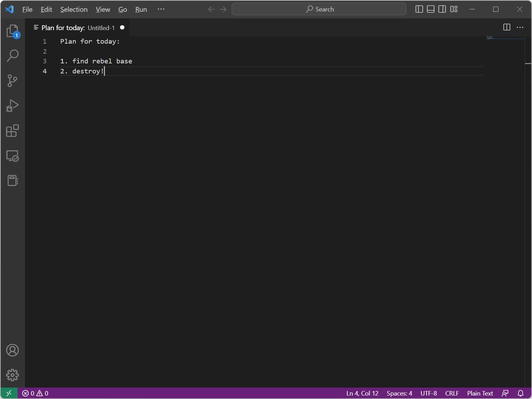Split the editor using the tab bar icon
This screenshot has width=532, height=399.
507,27
